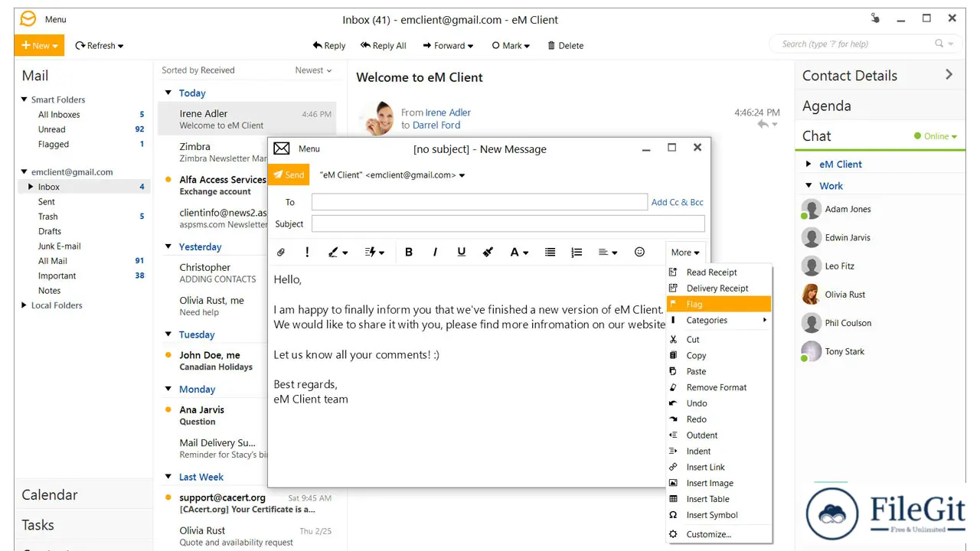
Task: Choose Remove Format from the menu
Action: pos(719,388)
